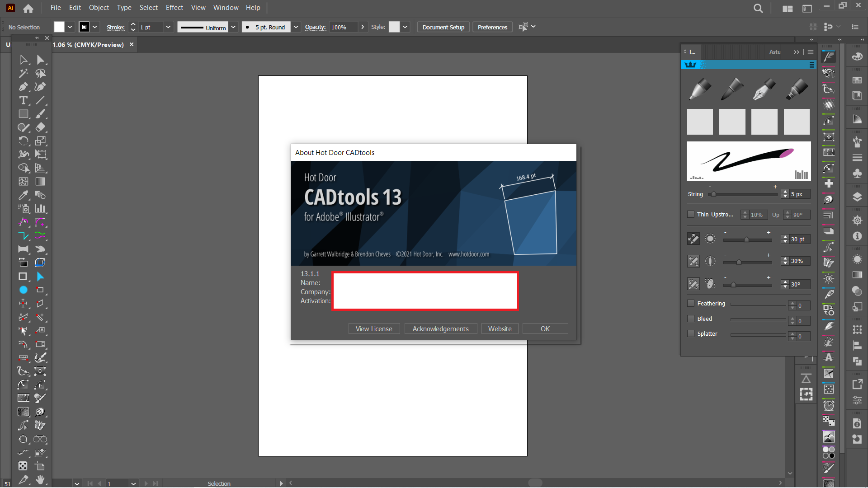Enable the Splatter checkbox
The width and height of the screenshot is (868, 488).
(691, 333)
